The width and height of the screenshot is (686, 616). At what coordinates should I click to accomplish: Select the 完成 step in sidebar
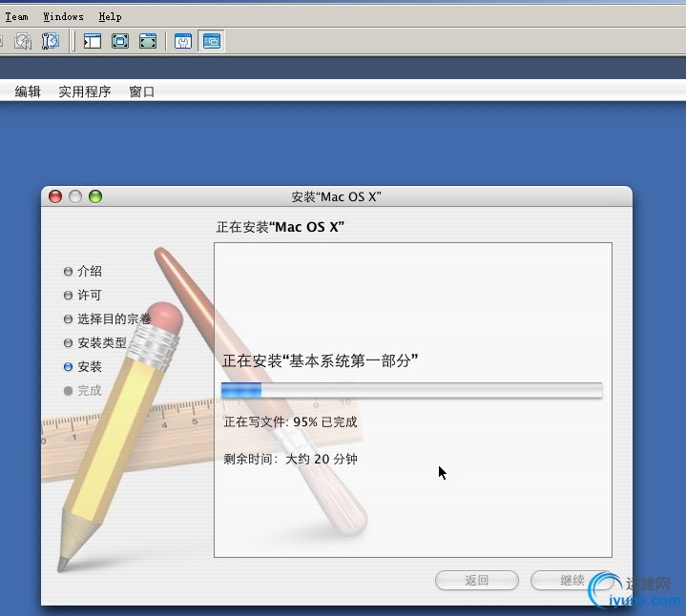[x=83, y=390]
